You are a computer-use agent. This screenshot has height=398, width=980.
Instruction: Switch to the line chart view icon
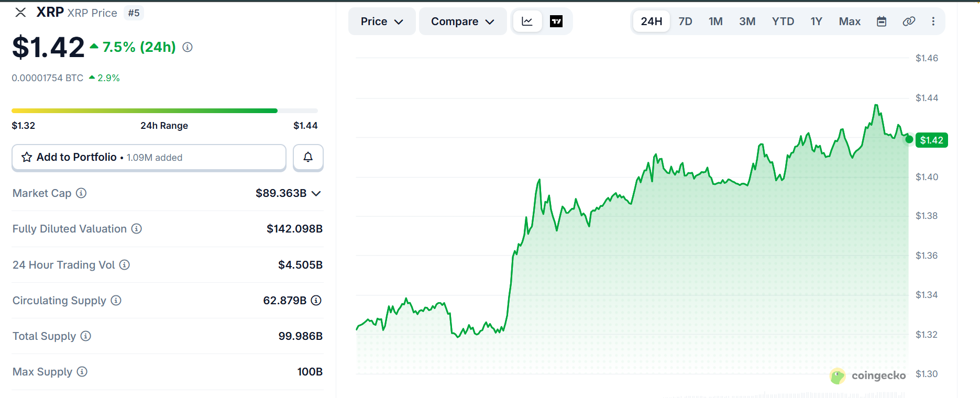(x=527, y=21)
